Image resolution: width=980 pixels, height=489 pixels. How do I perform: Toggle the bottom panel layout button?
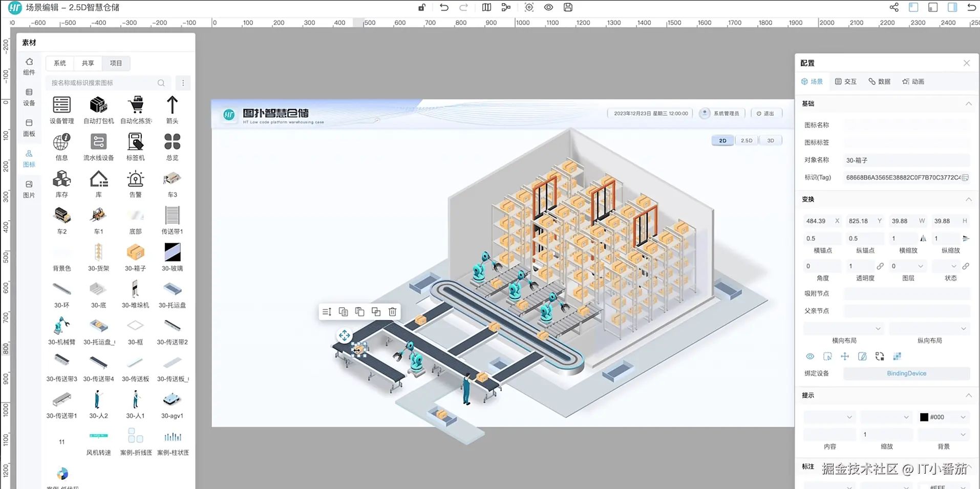(933, 7)
